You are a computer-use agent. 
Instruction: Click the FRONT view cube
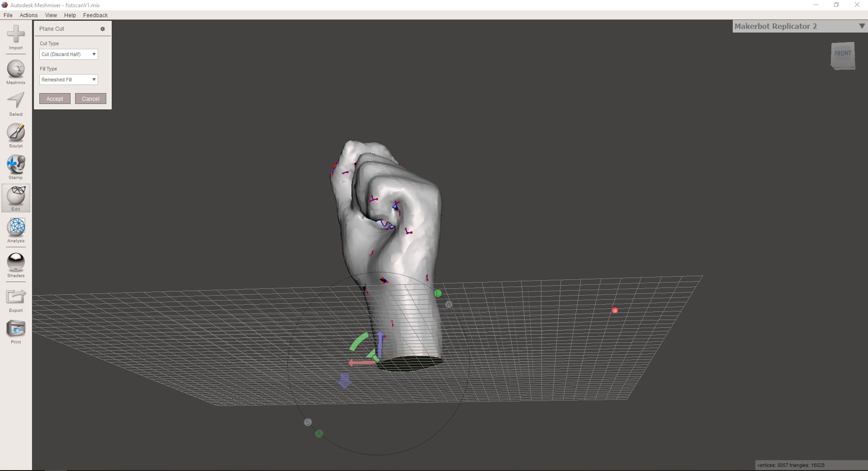pyautogui.click(x=843, y=56)
